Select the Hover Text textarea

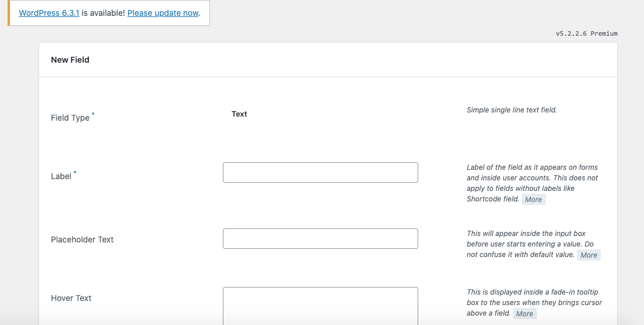tap(320, 305)
